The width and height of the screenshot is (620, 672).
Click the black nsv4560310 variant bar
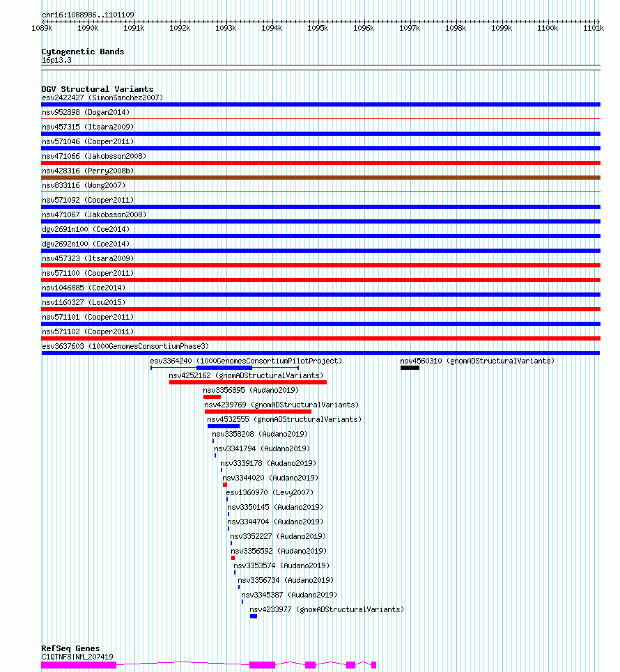click(410, 368)
